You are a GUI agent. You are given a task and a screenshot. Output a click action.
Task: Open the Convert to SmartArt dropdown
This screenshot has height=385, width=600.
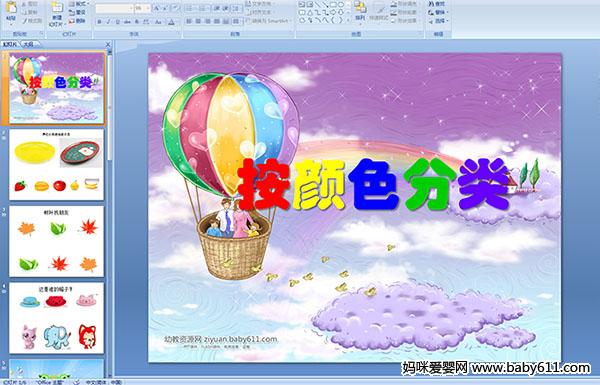coord(269,21)
